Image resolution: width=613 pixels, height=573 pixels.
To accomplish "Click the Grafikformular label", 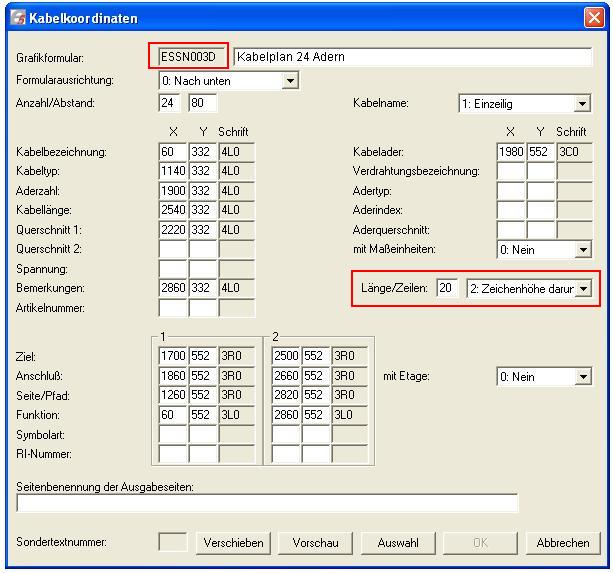I will click(50, 58).
